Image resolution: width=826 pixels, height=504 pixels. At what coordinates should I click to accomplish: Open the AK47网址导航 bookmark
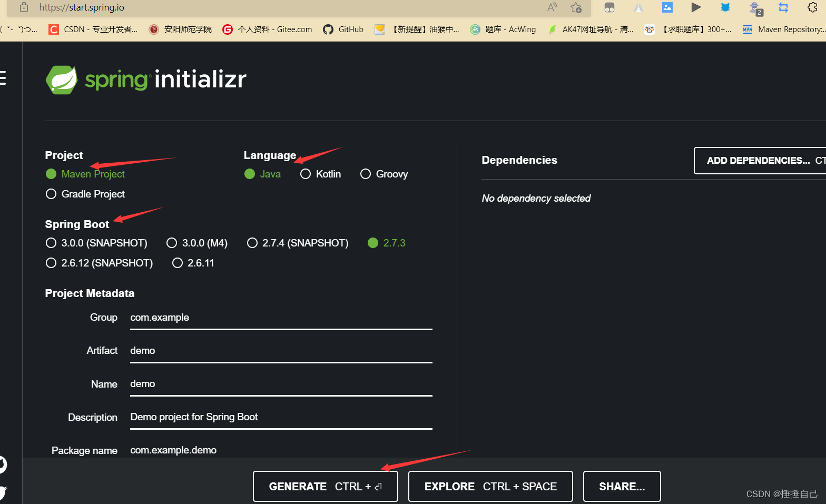coord(591,29)
